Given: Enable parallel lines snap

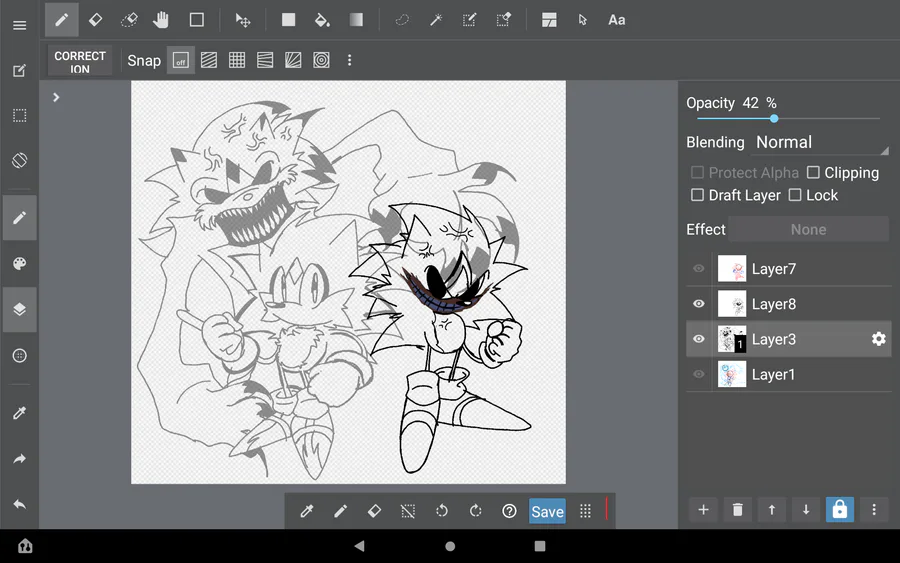Looking at the screenshot, I should [209, 60].
